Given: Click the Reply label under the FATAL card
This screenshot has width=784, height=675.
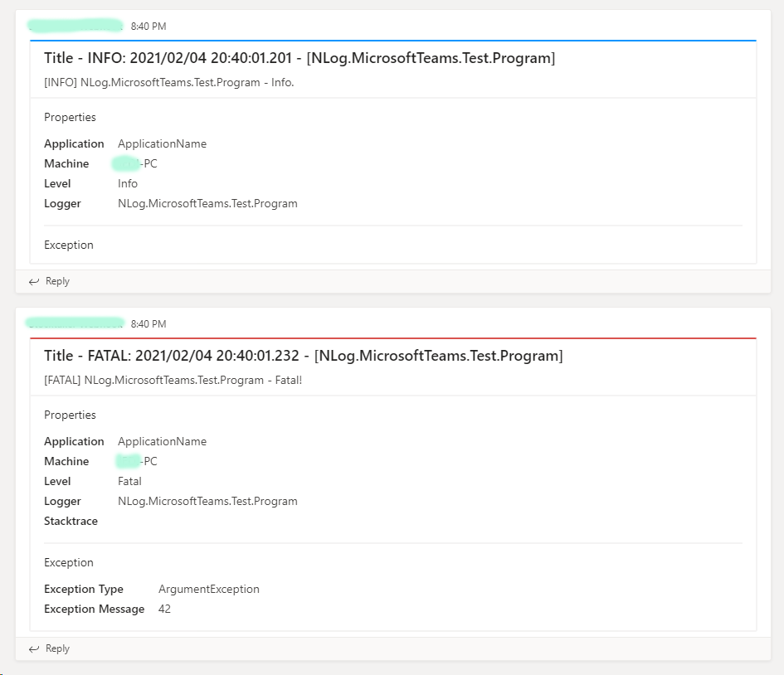Looking at the screenshot, I should tap(56, 648).
